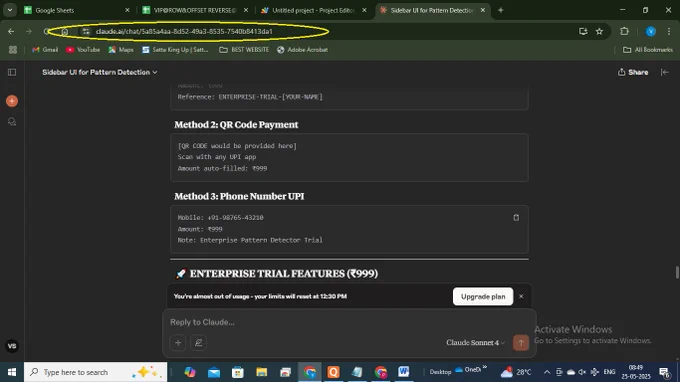680x382 pixels.
Task: Select the Mobile: +91-98765-43210 line
Action: pyautogui.click(x=220, y=218)
